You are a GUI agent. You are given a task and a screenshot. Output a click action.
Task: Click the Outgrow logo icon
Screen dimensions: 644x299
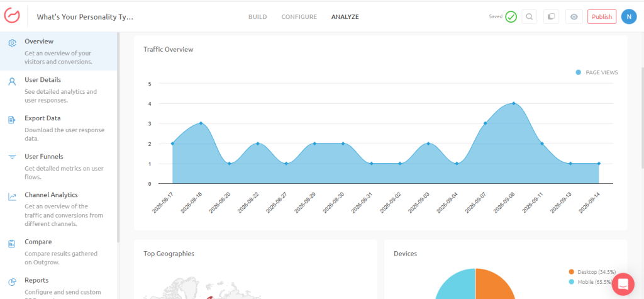tap(12, 16)
